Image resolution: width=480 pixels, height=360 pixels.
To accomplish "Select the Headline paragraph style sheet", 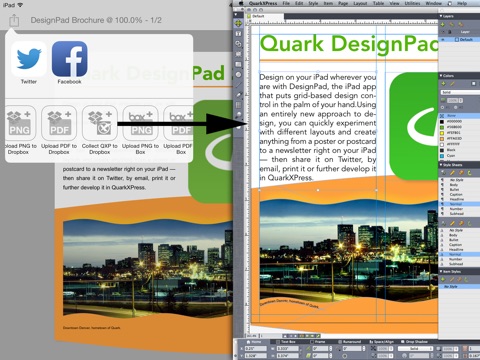I will click(x=457, y=199).
